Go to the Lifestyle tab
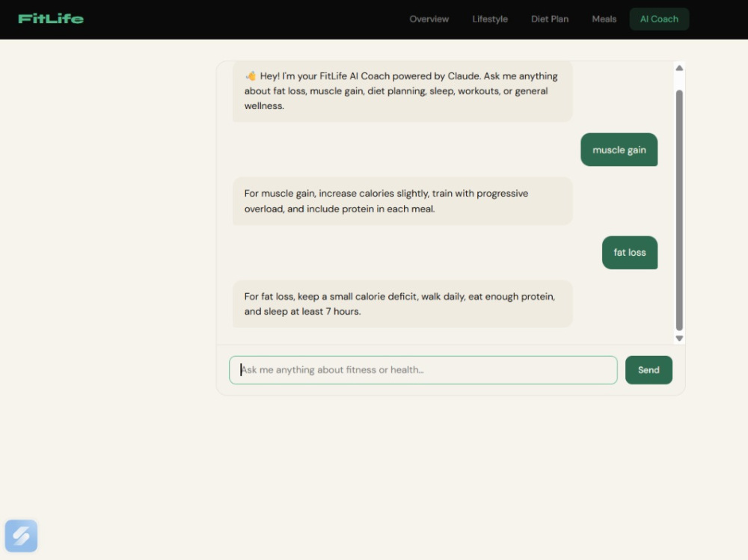Image resolution: width=748 pixels, height=560 pixels. click(x=490, y=19)
